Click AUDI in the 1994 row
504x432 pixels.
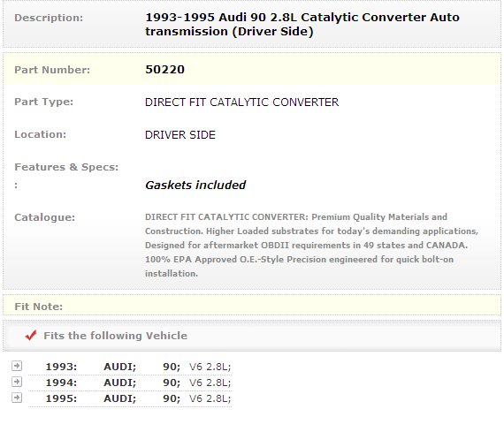(x=120, y=383)
